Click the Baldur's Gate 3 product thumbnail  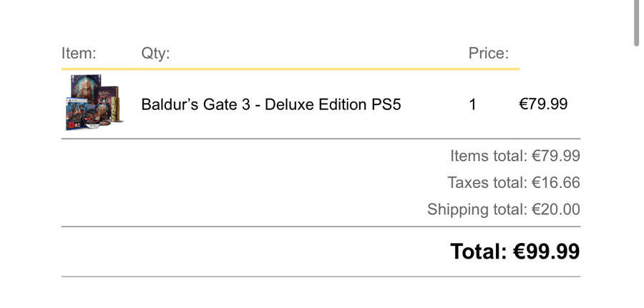tap(94, 102)
